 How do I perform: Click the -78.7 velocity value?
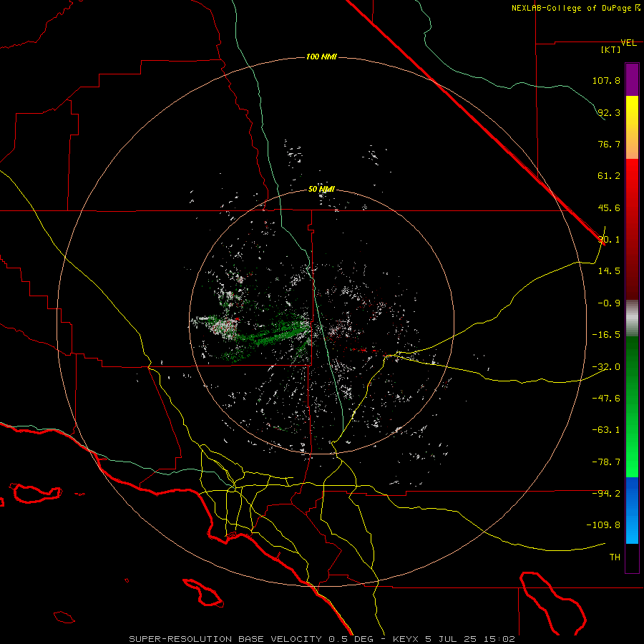click(x=606, y=462)
